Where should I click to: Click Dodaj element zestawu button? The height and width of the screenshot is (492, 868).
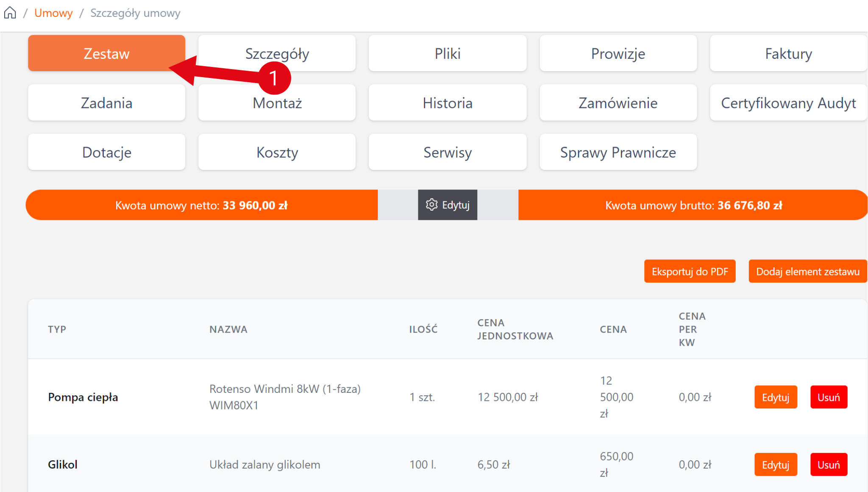[807, 271]
